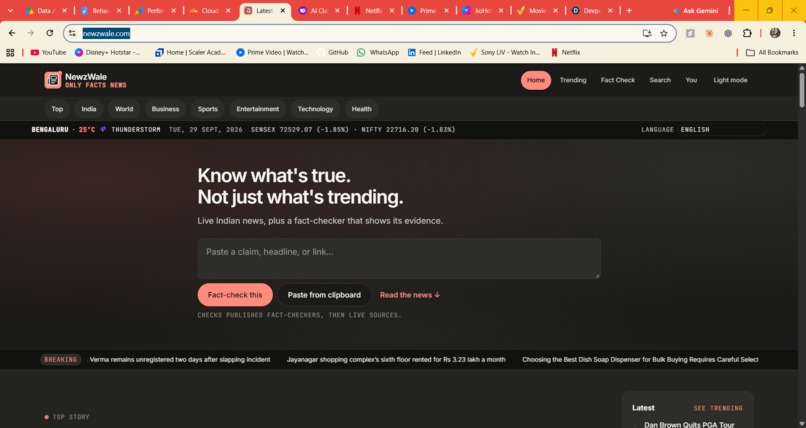Click the Ask Gemini button
This screenshot has height=428, width=806.
[x=695, y=10]
